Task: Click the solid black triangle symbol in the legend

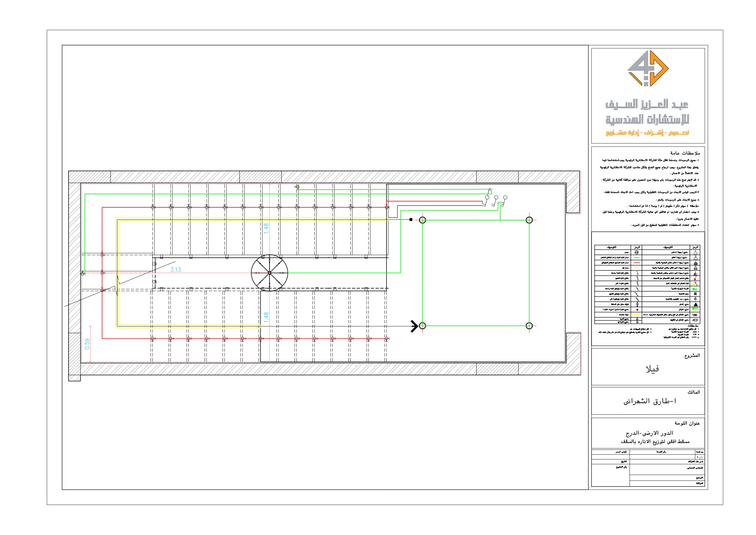Action: tap(696, 305)
